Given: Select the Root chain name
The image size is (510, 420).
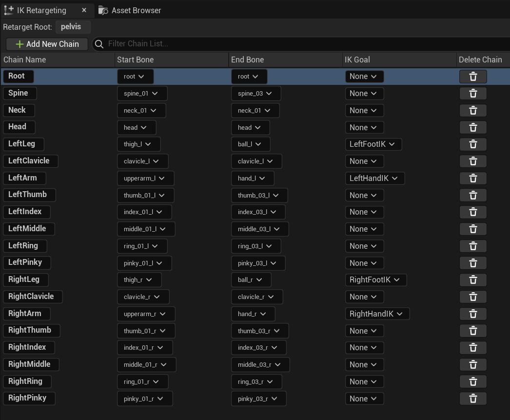Looking at the screenshot, I should click(18, 76).
